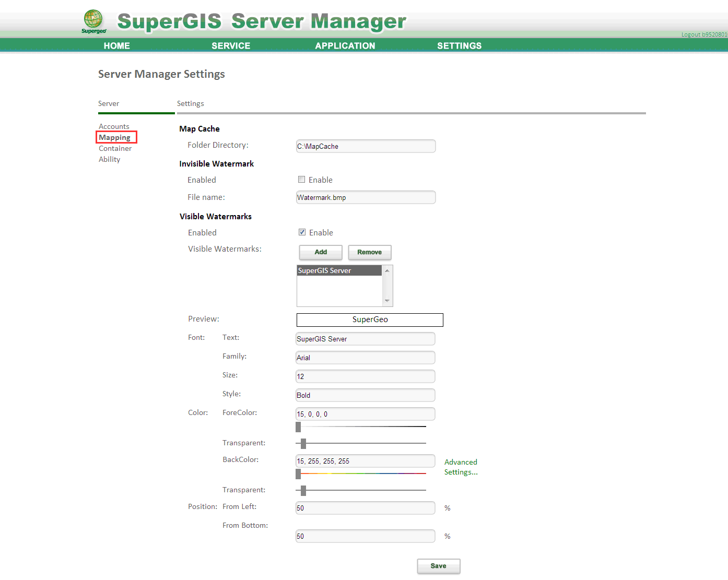Open the APPLICATION menu

(345, 46)
